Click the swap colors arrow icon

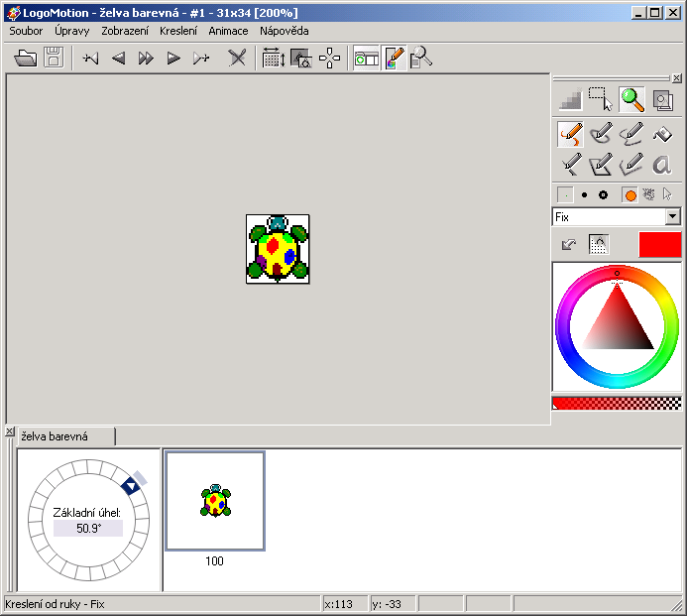569,244
